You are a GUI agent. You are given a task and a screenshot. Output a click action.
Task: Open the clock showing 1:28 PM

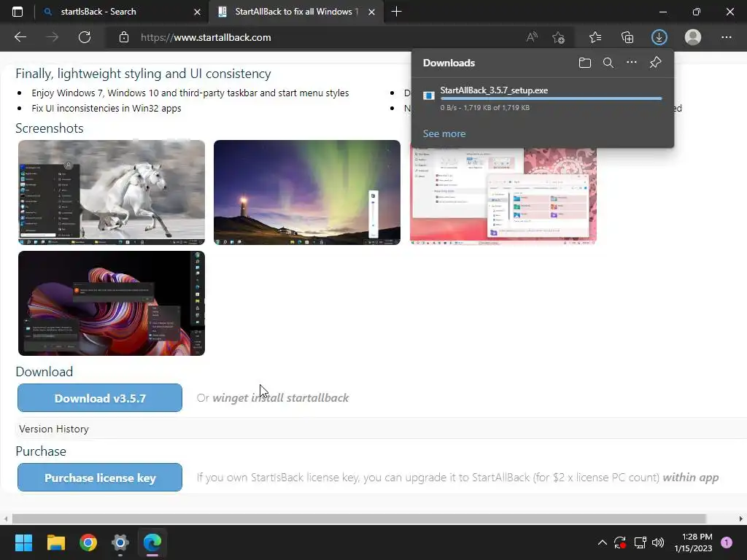pyautogui.click(x=693, y=542)
